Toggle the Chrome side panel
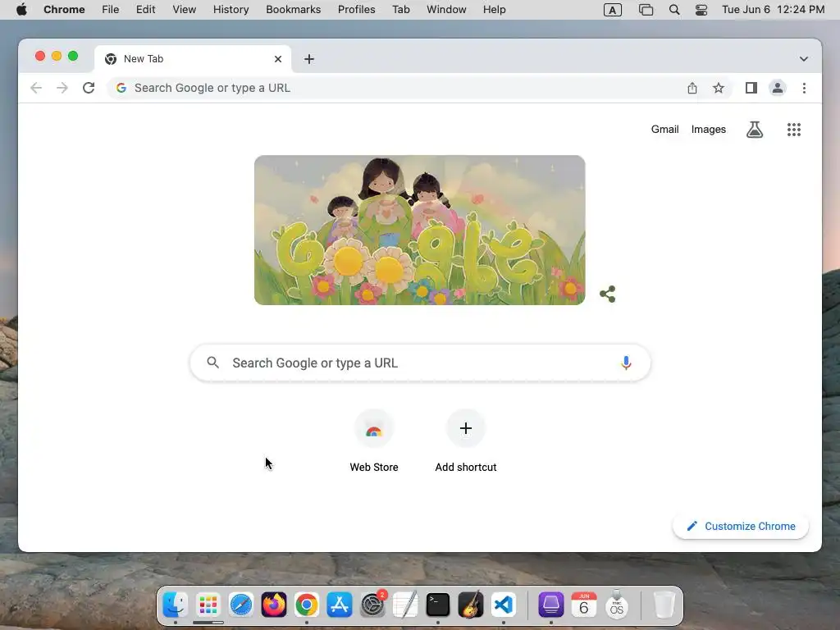The image size is (840, 630). [751, 88]
